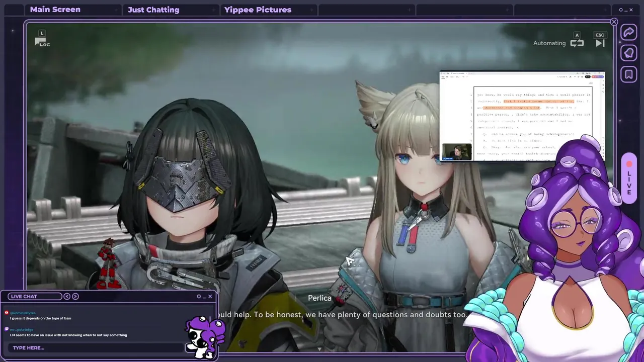Click the top-bar close X control
Screen dimensions: 644x362
(x=631, y=10)
